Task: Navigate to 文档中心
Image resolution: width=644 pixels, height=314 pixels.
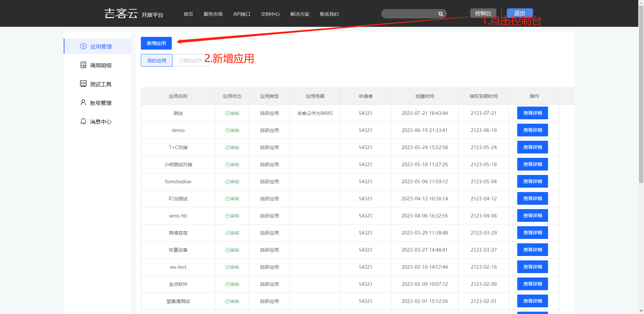Action: coord(270,14)
